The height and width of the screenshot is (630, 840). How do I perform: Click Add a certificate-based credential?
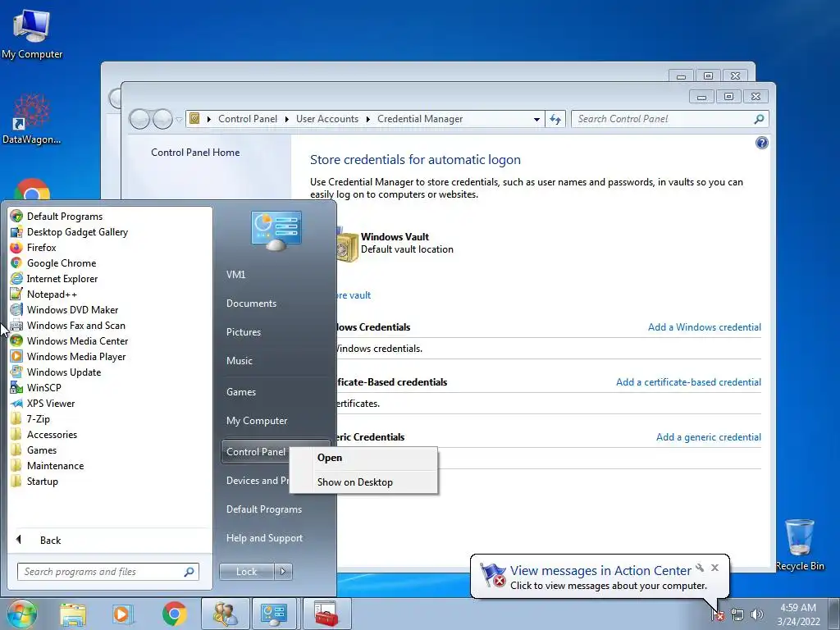pyautogui.click(x=688, y=382)
